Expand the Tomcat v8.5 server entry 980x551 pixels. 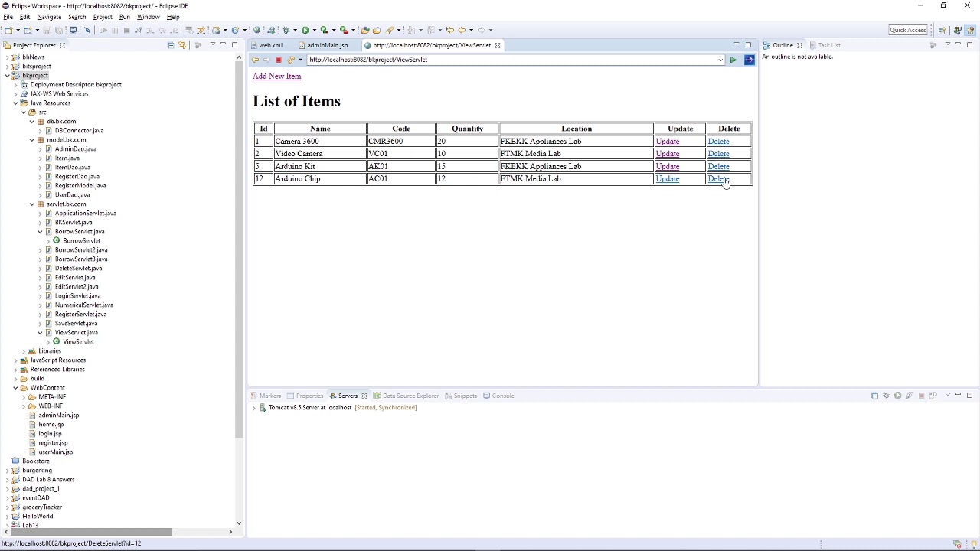click(254, 408)
